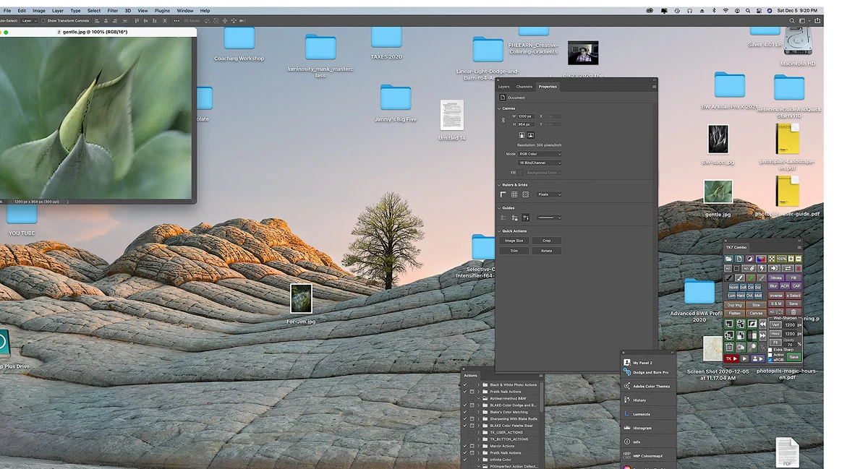868x469 pixels.
Task: Collapse the #phlearnmethod B&W action set
Action: (478, 398)
